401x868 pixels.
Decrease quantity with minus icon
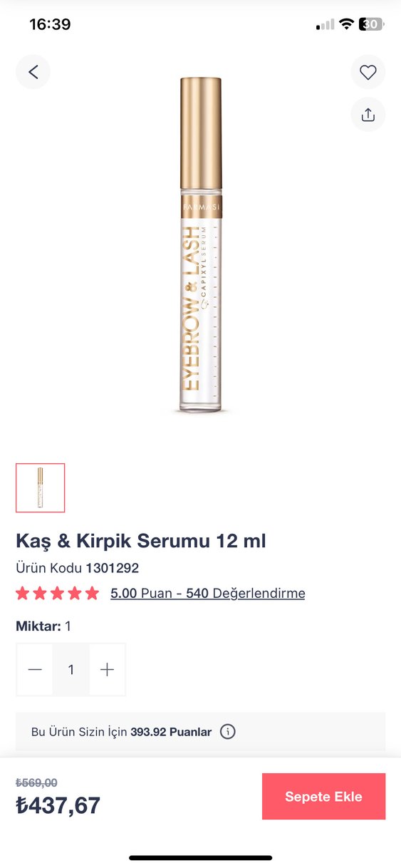(35, 670)
